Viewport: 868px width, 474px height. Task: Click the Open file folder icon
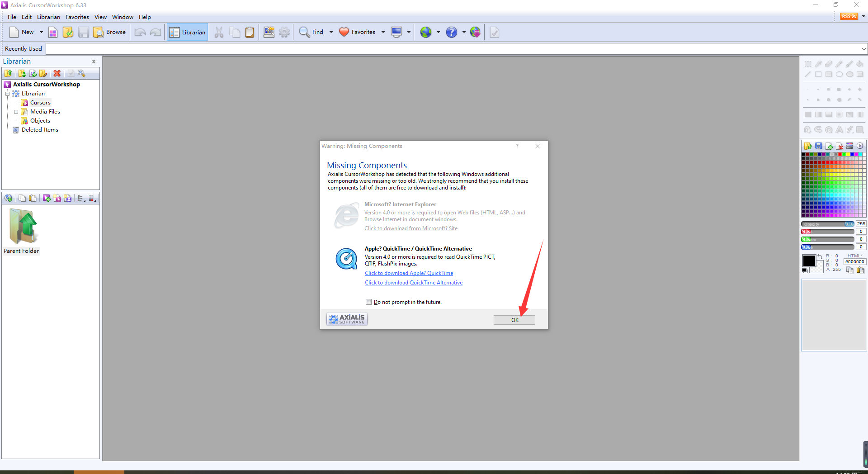(68, 32)
